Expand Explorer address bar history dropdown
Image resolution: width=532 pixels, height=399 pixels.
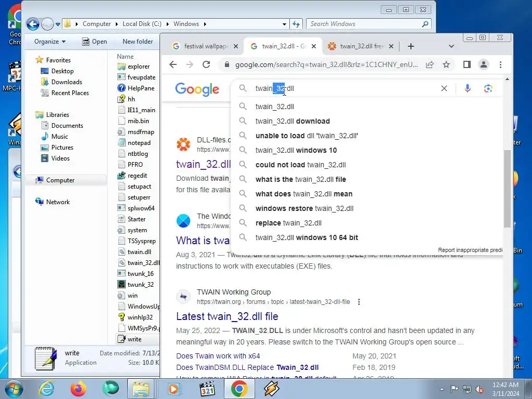pos(284,24)
